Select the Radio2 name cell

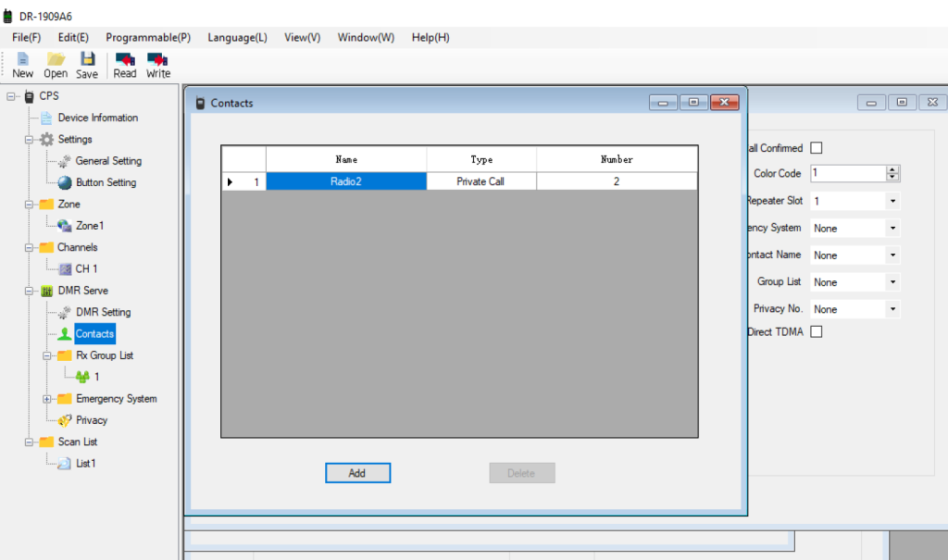pyautogui.click(x=345, y=182)
